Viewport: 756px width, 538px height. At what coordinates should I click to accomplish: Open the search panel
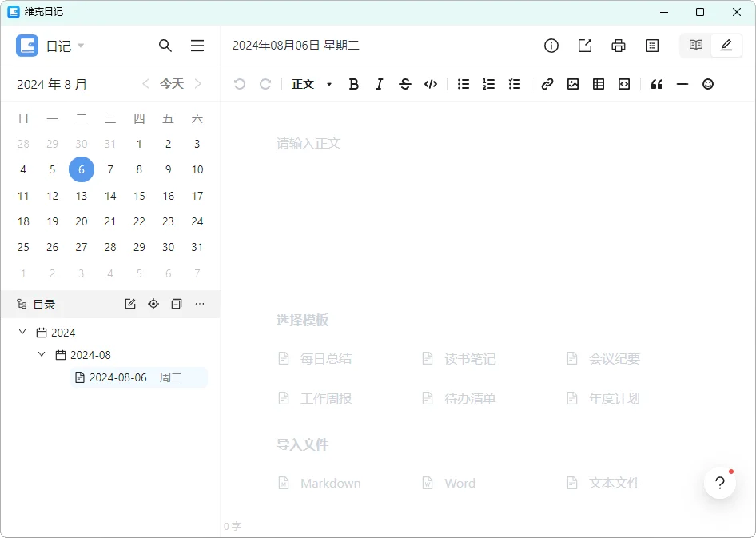(x=165, y=46)
